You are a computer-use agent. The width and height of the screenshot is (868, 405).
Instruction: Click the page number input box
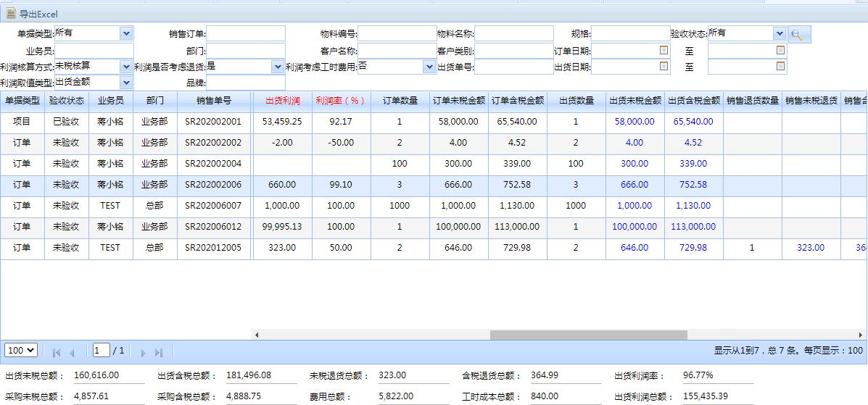102,350
